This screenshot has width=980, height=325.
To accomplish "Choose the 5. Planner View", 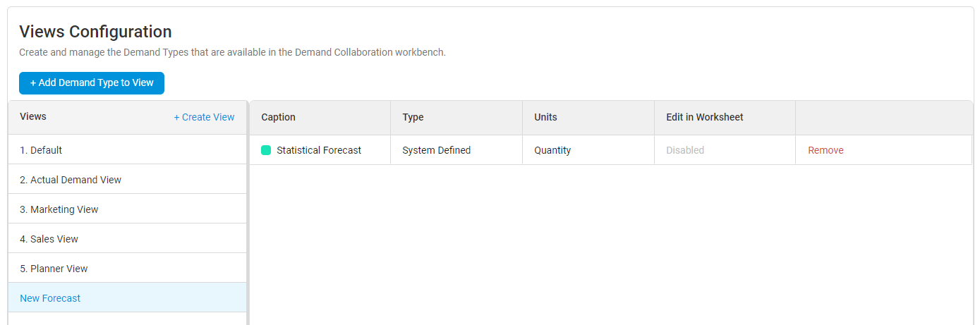I will click(54, 269).
